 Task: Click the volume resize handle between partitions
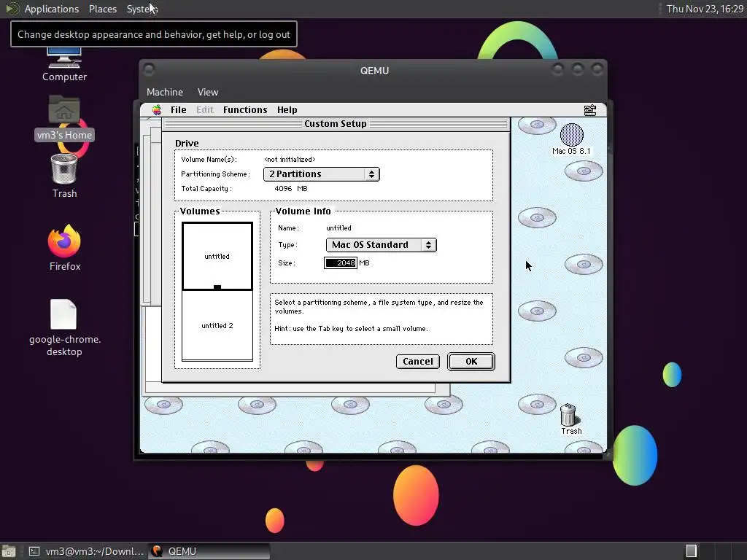coord(217,287)
